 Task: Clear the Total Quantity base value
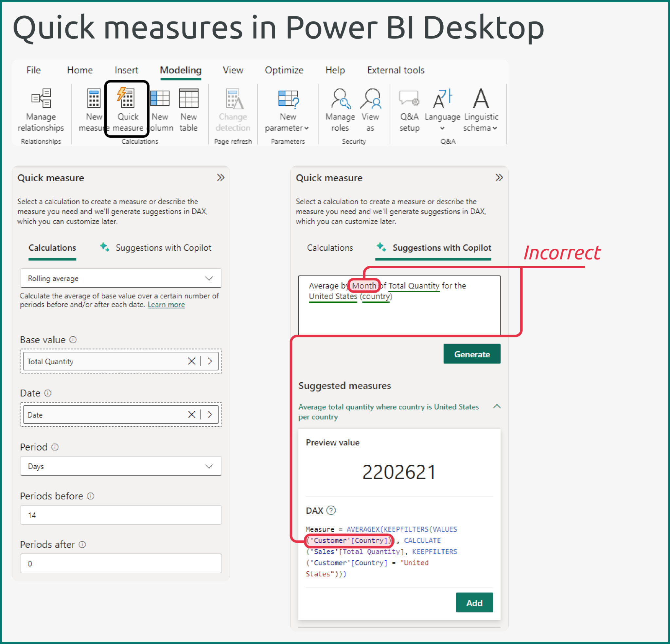tap(191, 361)
